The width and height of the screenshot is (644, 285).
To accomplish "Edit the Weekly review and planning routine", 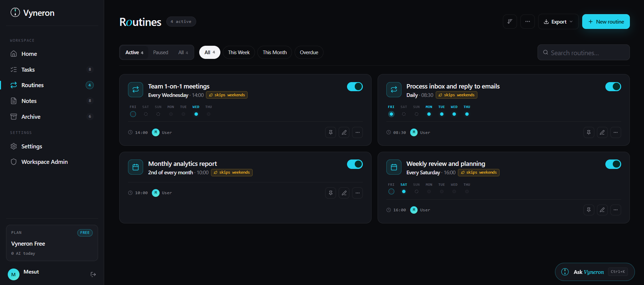I will pyautogui.click(x=602, y=210).
